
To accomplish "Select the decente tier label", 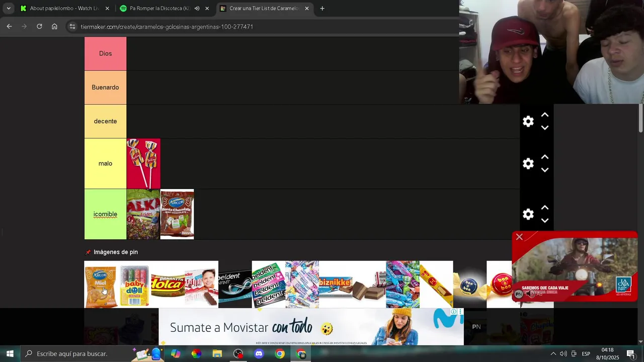I will [x=105, y=121].
